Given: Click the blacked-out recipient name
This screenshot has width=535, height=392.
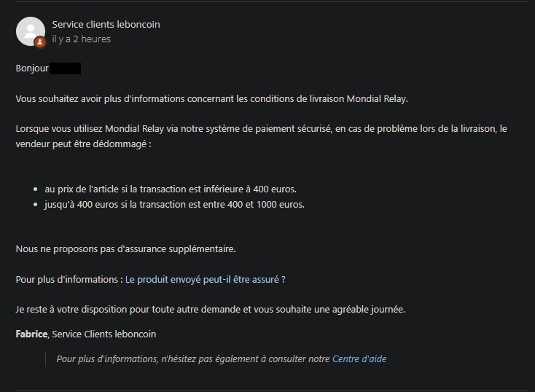Looking at the screenshot, I should pyautogui.click(x=66, y=68).
